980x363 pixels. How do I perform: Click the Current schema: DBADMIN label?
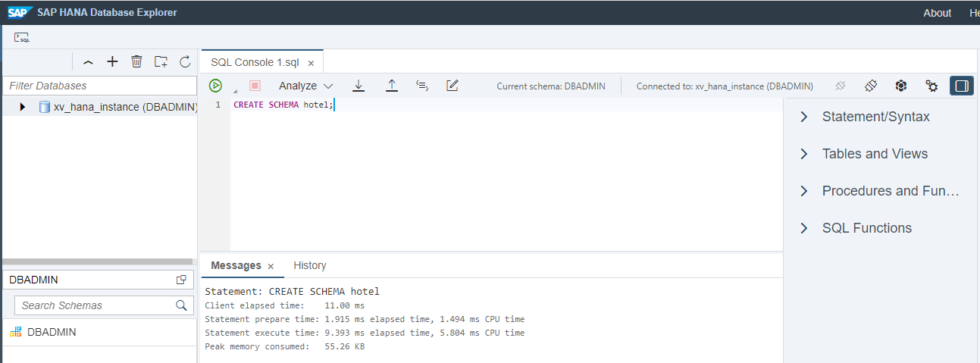tap(551, 86)
